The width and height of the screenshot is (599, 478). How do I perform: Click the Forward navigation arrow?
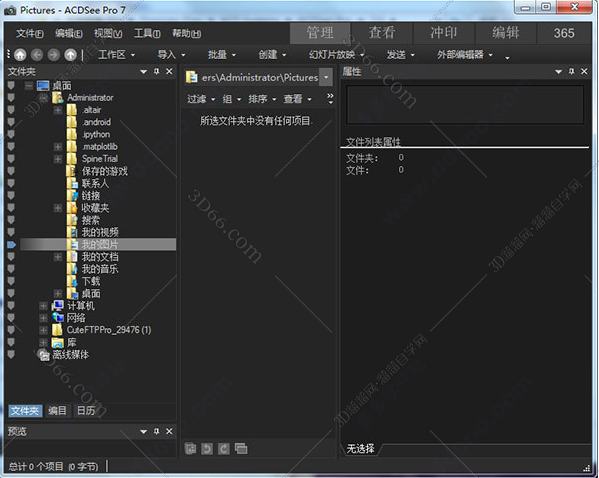[53, 55]
